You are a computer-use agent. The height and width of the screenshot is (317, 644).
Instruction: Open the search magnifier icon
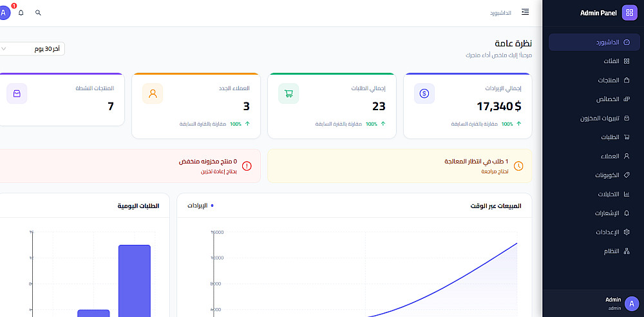pyautogui.click(x=38, y=13)
